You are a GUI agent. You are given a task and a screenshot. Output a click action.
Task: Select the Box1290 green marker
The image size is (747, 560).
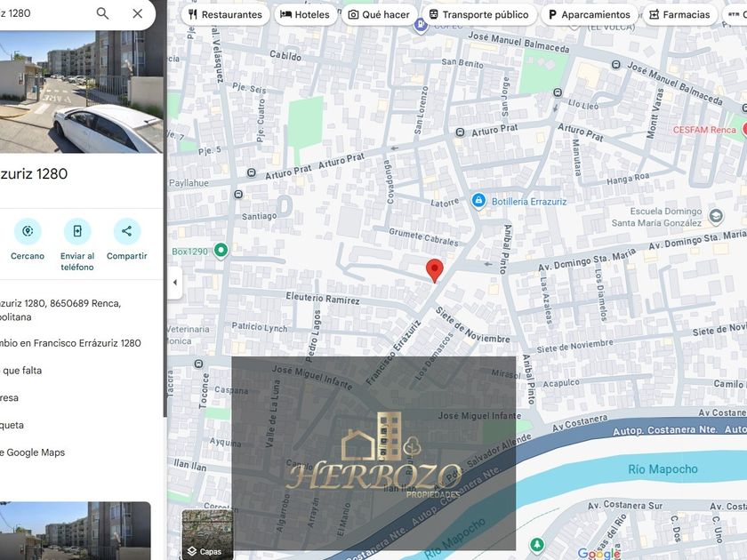point(221,251)
